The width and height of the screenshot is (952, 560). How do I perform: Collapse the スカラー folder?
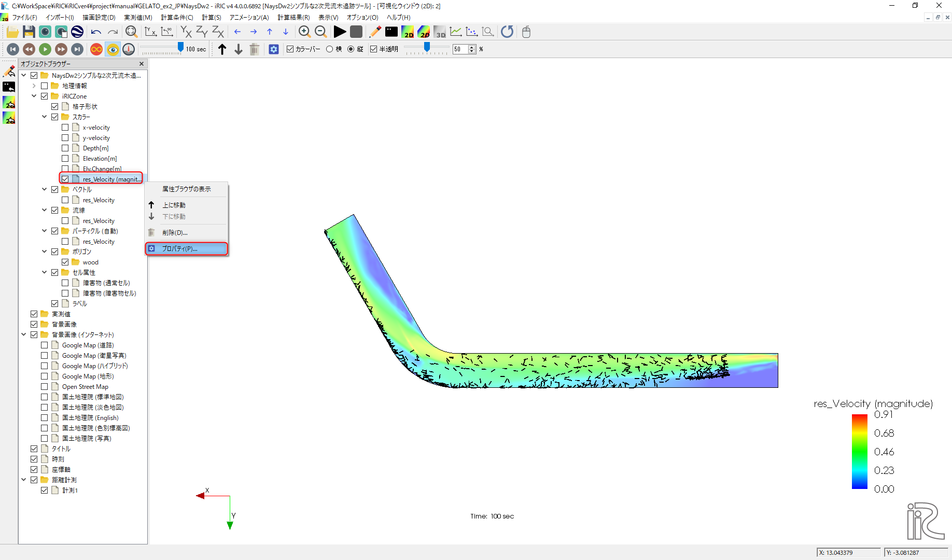point(44,117)
